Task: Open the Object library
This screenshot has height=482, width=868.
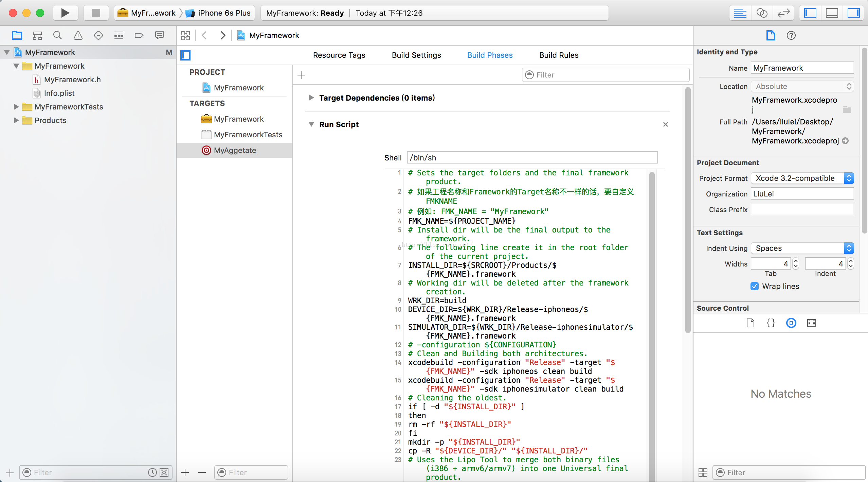Action: [791, 323]
